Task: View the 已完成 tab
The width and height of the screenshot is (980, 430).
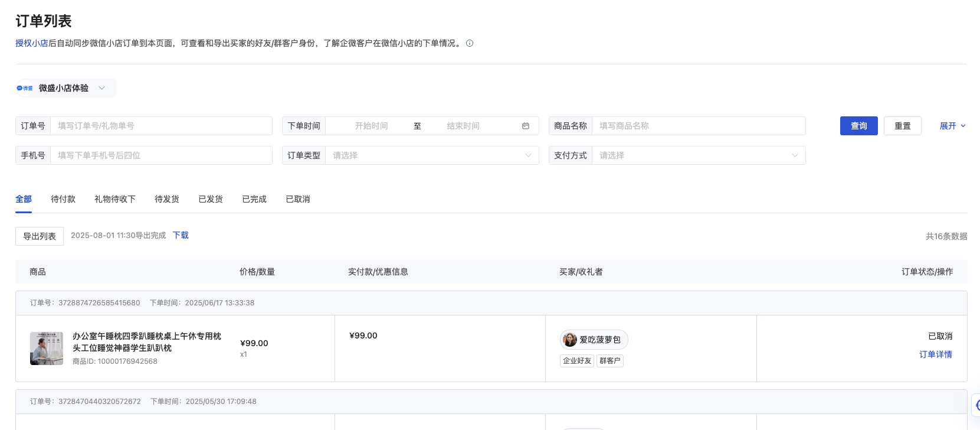Action: 254,199
